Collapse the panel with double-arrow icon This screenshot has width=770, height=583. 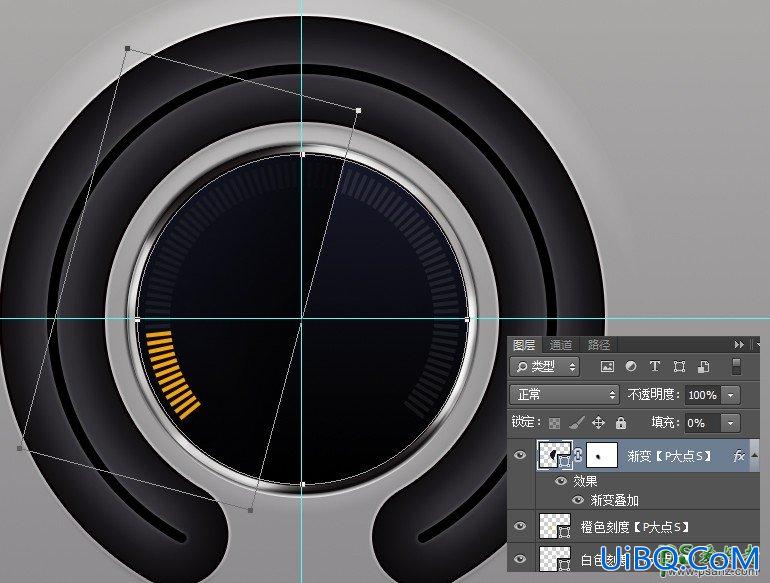point(739,345)
